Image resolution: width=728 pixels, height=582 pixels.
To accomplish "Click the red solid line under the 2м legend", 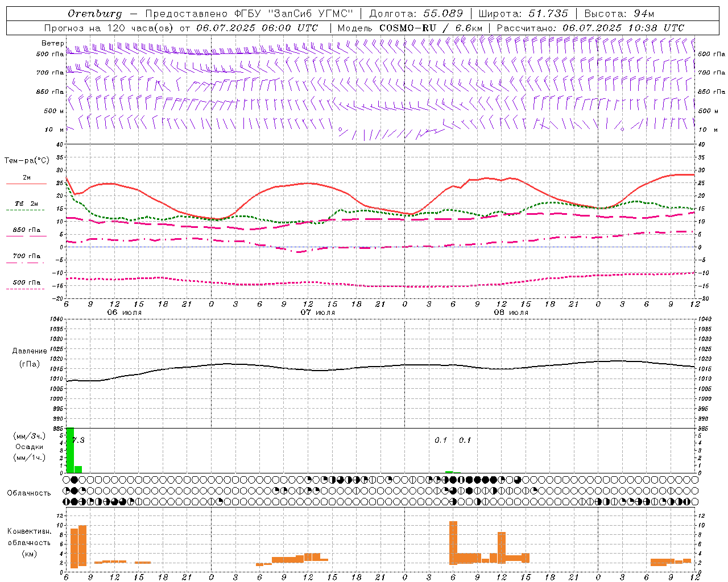I will point(26,184).
